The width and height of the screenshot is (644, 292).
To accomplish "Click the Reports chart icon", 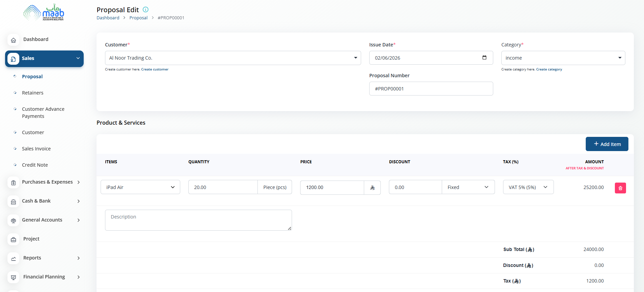I will coord(14,258).
